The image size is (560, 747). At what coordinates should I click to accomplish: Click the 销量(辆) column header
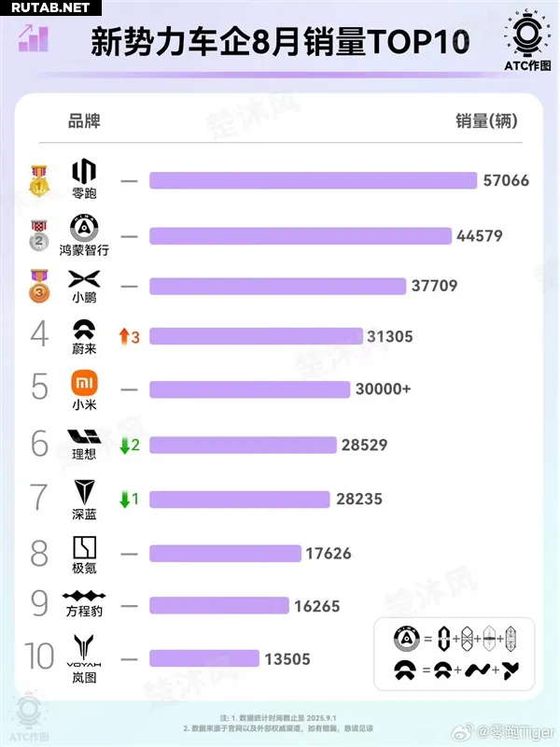click(x=486, y=120)
